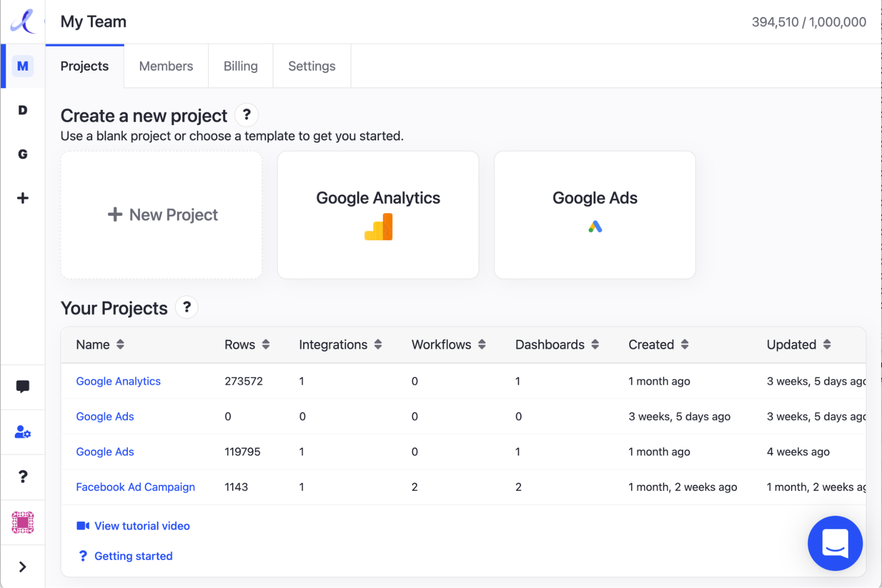Sort projects by Updated column
Screen dimensions: 882x588
[799, 345]
